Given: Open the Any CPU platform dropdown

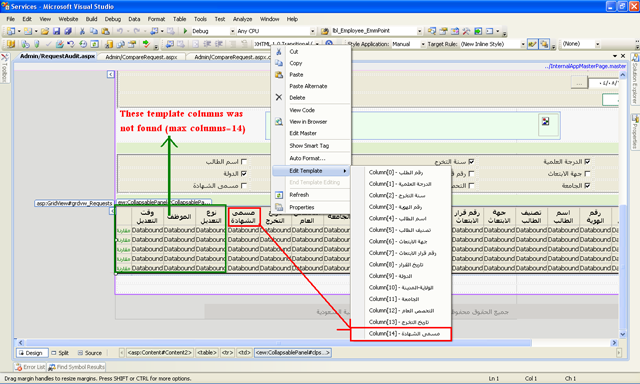Looking at the screenshot, I should (312, 31).
